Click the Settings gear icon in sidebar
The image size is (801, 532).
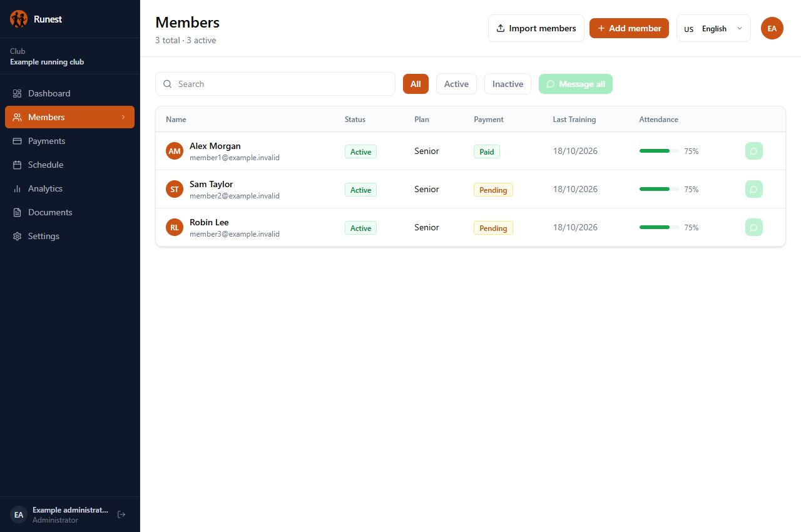17,236
